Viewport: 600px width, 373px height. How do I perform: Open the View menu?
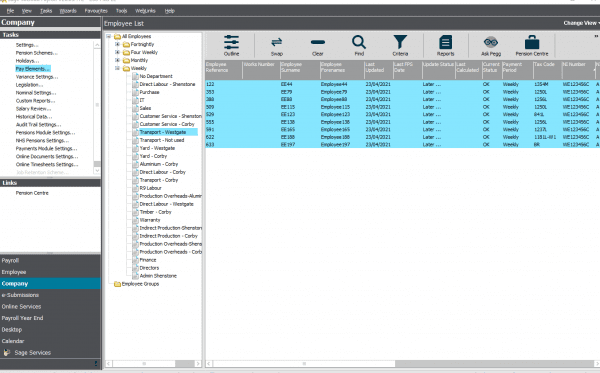click(x=27, y=11)
